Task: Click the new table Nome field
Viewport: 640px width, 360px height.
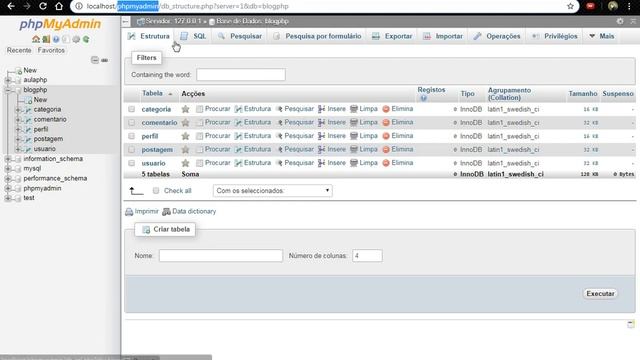Action: [221, 256]
